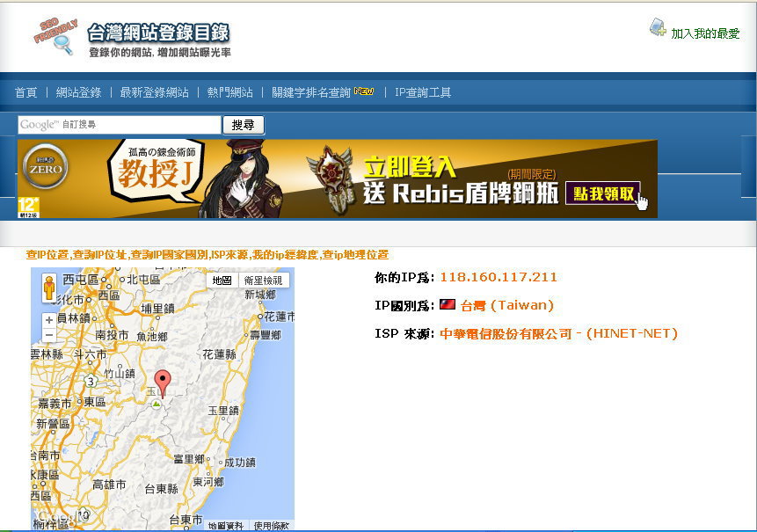The height and width of the screenshot is (532, 757).
Task: Click the ZERO game logo in banner
Action: [46, 166]
